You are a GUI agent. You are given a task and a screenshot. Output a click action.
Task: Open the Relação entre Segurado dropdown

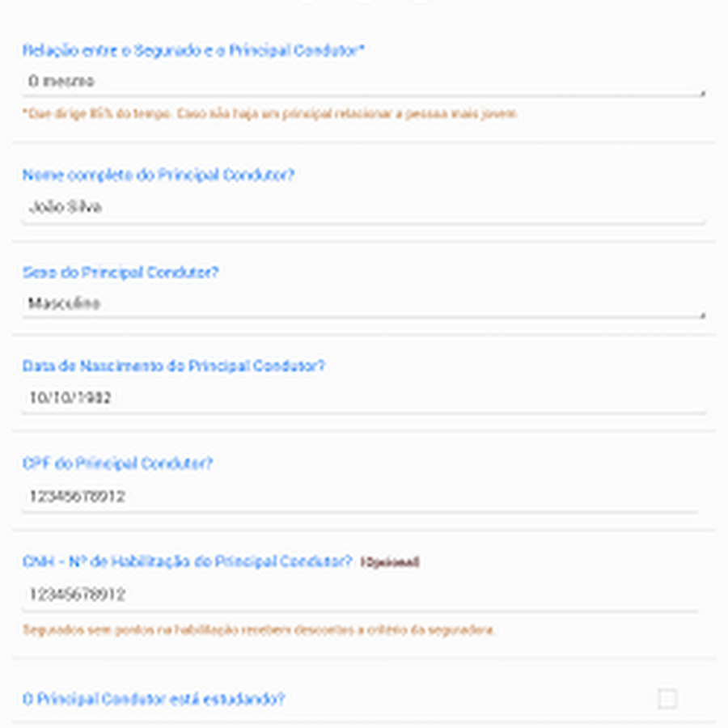coord(362,82)
